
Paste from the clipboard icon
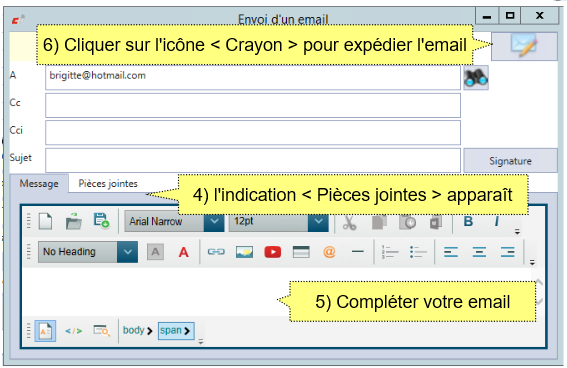point(408,222)
